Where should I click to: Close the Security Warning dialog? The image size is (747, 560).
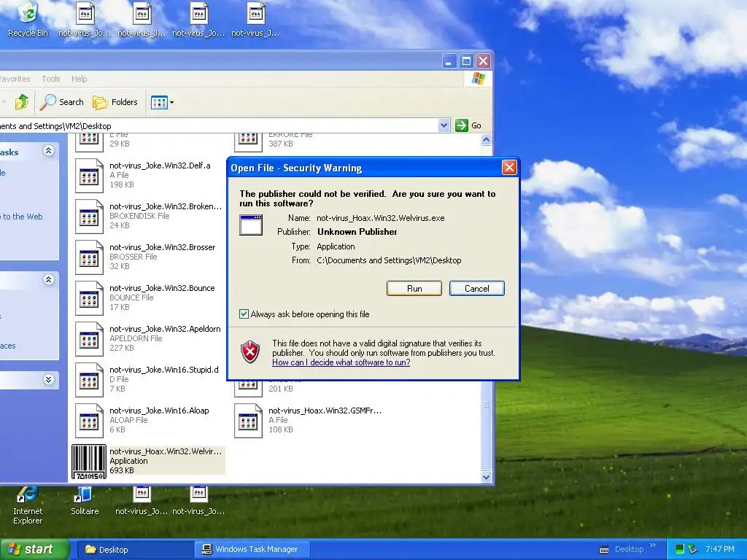[509, 167]
